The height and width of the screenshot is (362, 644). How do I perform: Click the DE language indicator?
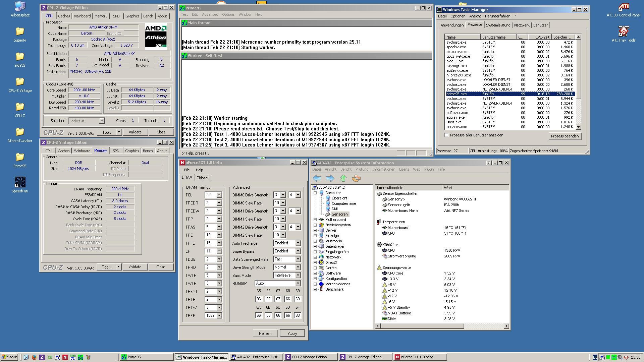(595, 357)
